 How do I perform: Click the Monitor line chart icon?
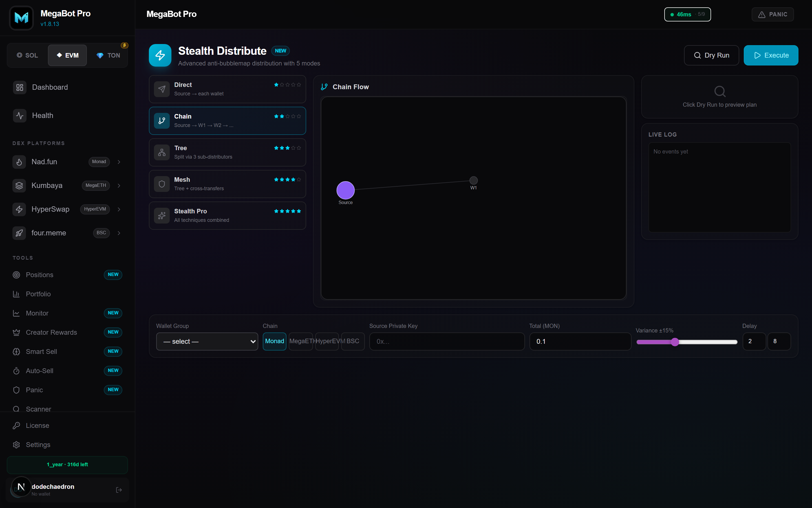tap(16, 313)
